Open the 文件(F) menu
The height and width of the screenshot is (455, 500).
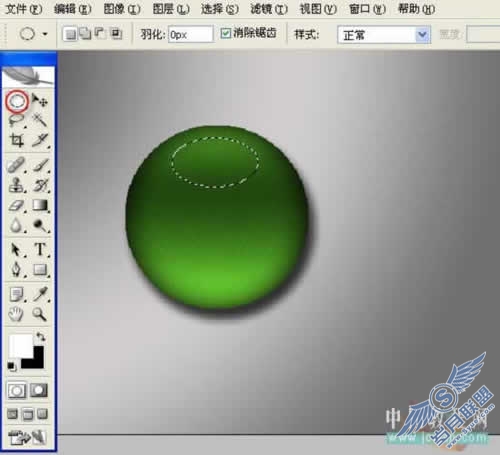(x=24, y=9)
